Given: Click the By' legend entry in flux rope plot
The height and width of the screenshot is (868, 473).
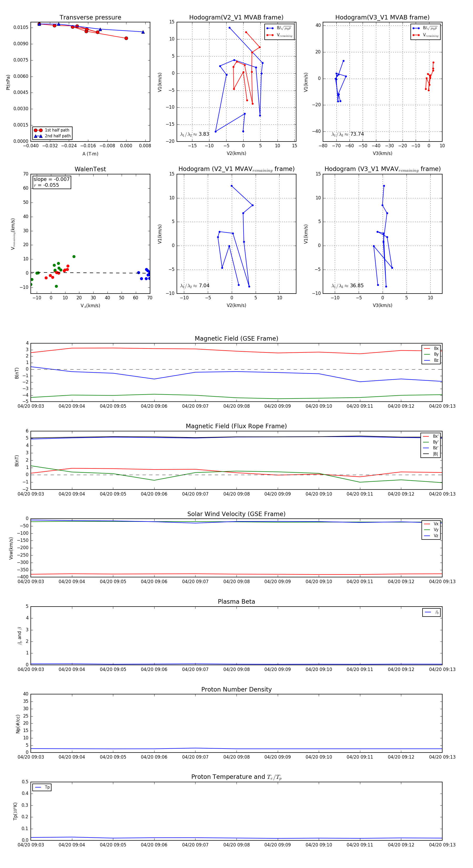Looking at the screenshot, I should pyautogui.click(x=431, y=442).
